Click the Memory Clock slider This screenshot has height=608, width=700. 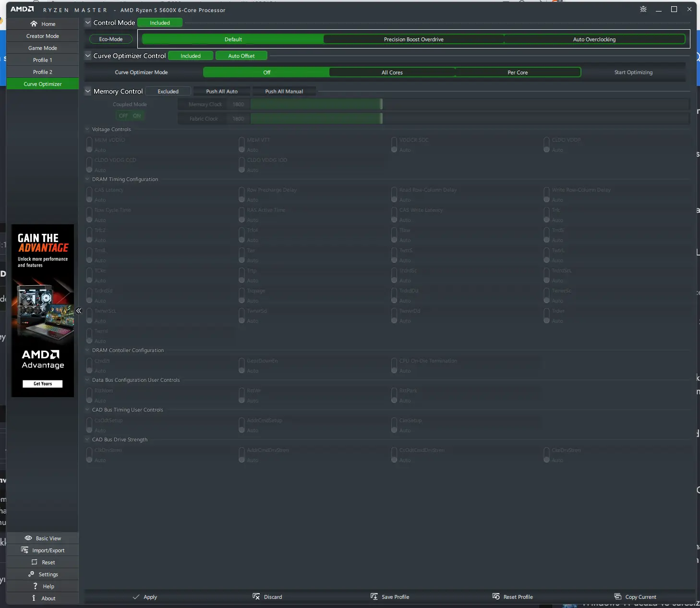470,104
